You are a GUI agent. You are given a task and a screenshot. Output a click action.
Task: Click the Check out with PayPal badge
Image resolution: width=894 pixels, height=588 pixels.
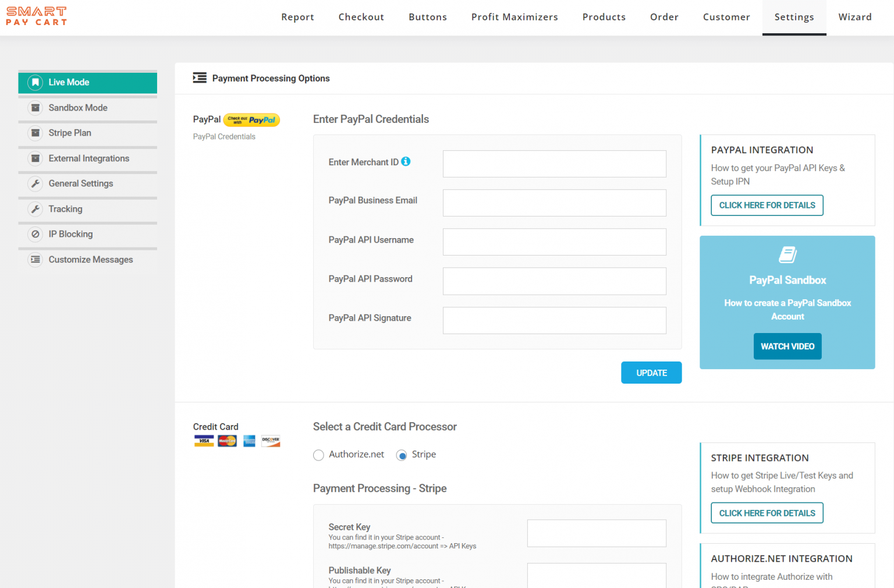click(251, 119)
